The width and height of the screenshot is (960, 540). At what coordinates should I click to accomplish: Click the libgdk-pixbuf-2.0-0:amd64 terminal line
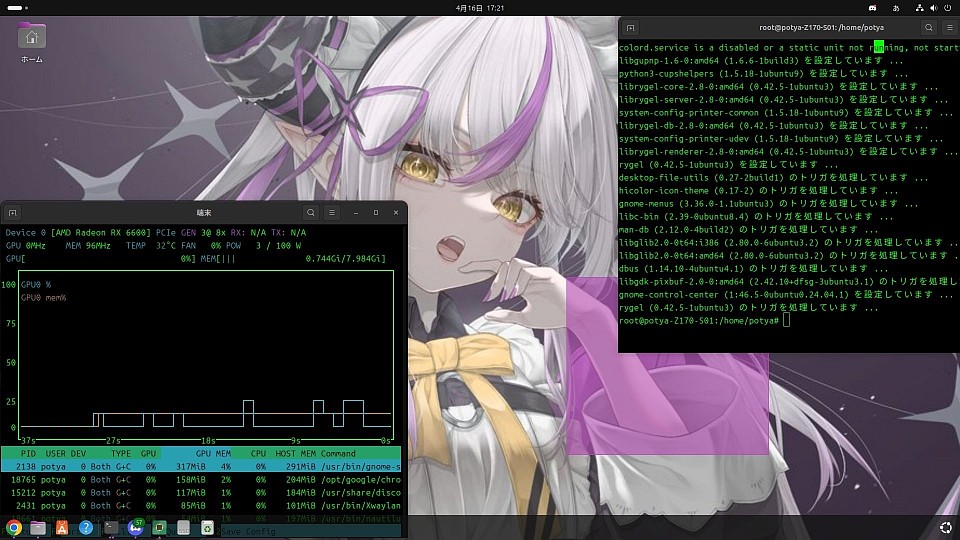pyautogui.click(x=789, y=282)
